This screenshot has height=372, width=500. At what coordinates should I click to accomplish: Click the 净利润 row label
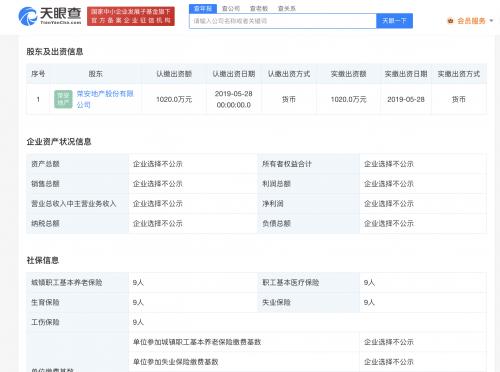tap(273, 204)
